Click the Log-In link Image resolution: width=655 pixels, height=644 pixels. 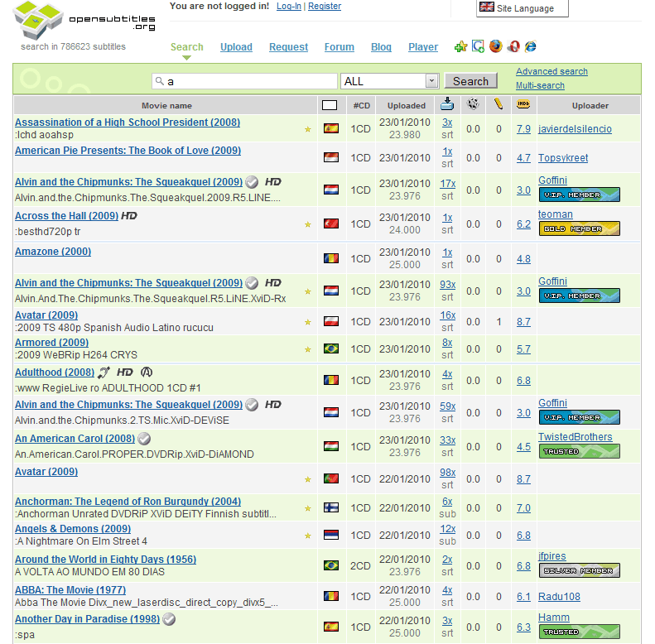click(289, 7)
